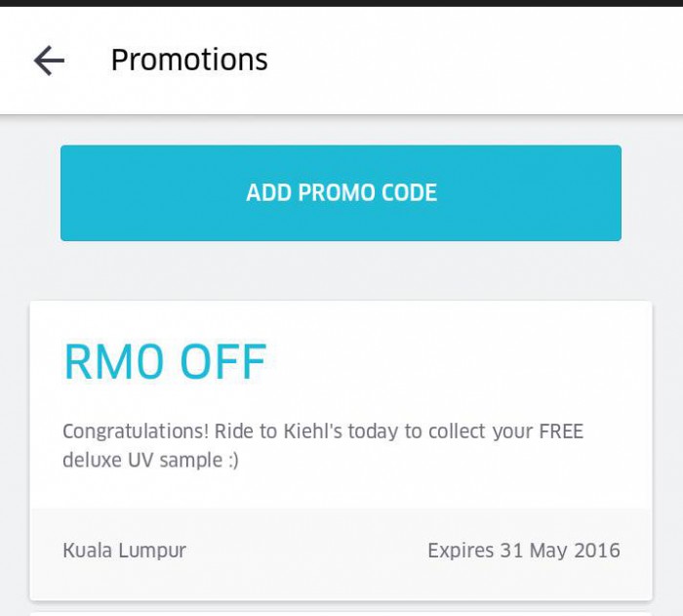Image resolution: width=683 pixels, height=616 pixels.
Task: Click the word FREE in promo description
Action: (x=561, y=431)
